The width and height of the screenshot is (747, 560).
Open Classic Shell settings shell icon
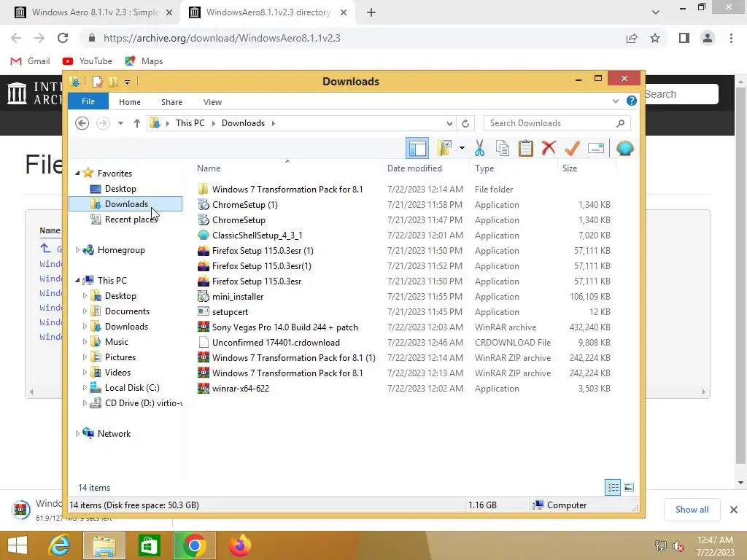tap(624, 148)
